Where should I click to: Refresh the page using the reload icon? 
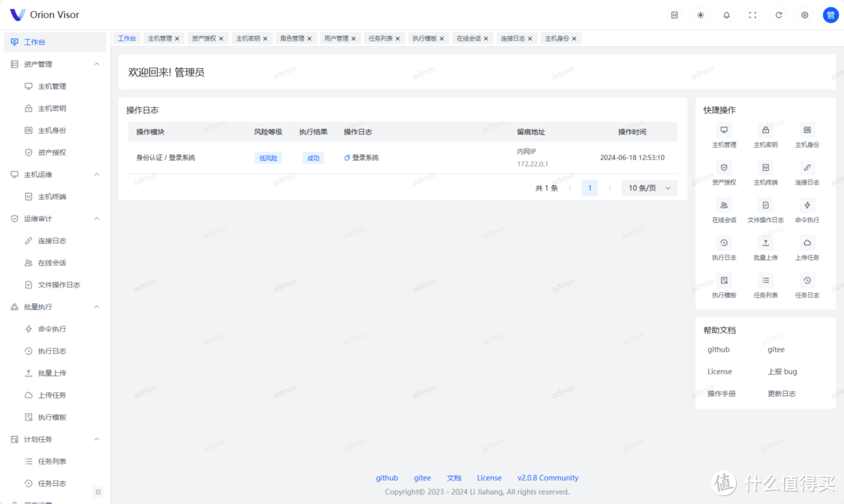click(x=778, y=14)
